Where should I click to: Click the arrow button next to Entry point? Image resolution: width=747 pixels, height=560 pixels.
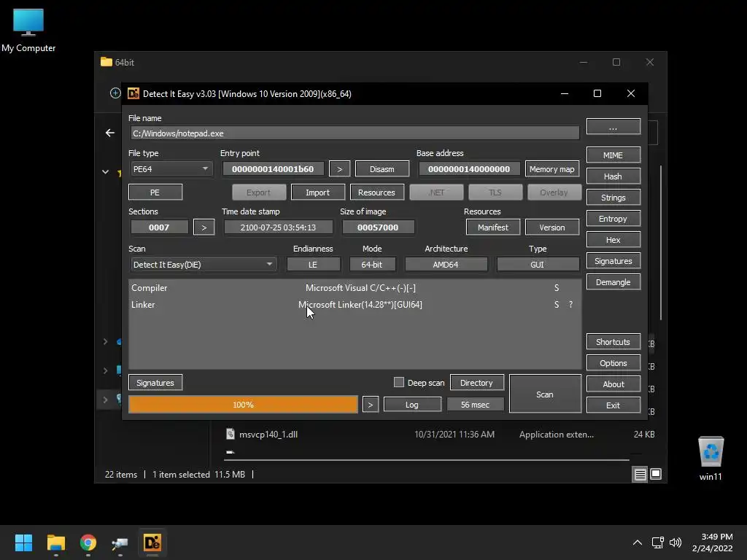339,169
